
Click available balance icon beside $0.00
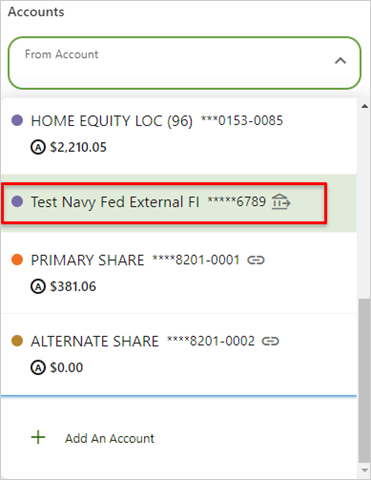[38, 368]
